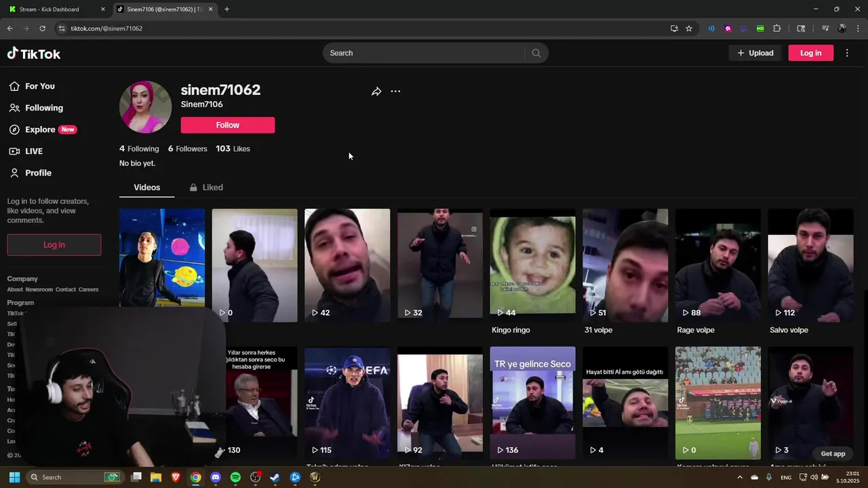Open the Newsroom footer link

click(x=39, y=289)
